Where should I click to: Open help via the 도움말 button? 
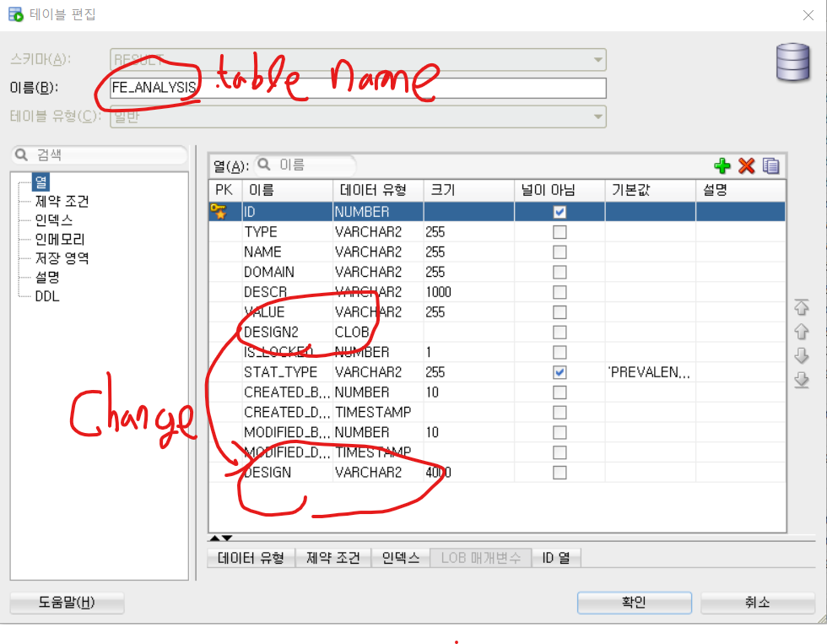(66, 603)
